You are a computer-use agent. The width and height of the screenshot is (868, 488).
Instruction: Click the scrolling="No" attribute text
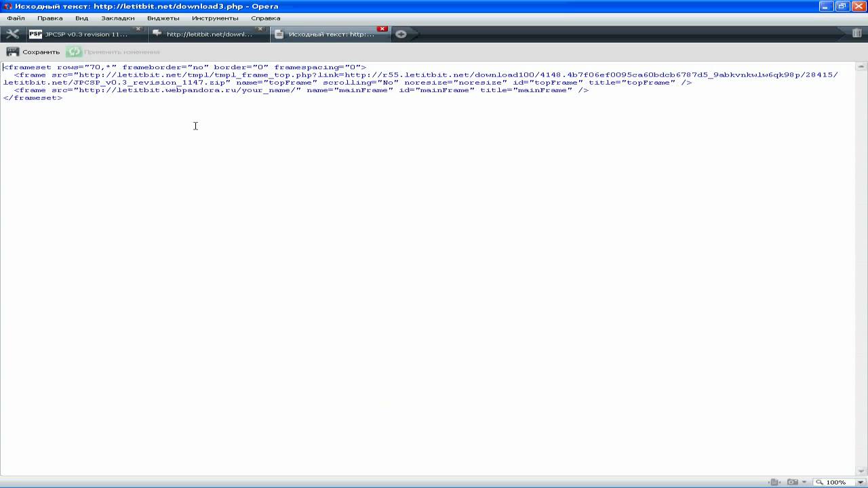[361, 83]
